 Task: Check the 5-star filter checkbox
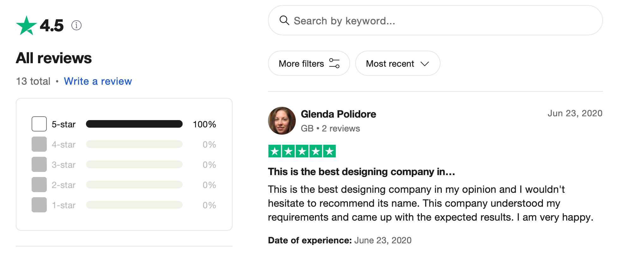pyautogui.click(x=39, y=124)
